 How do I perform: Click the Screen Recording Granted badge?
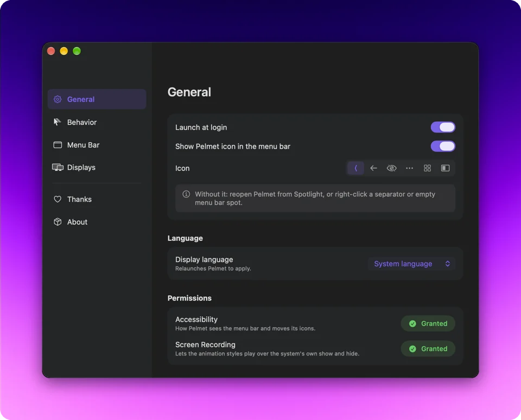[428, 349]
